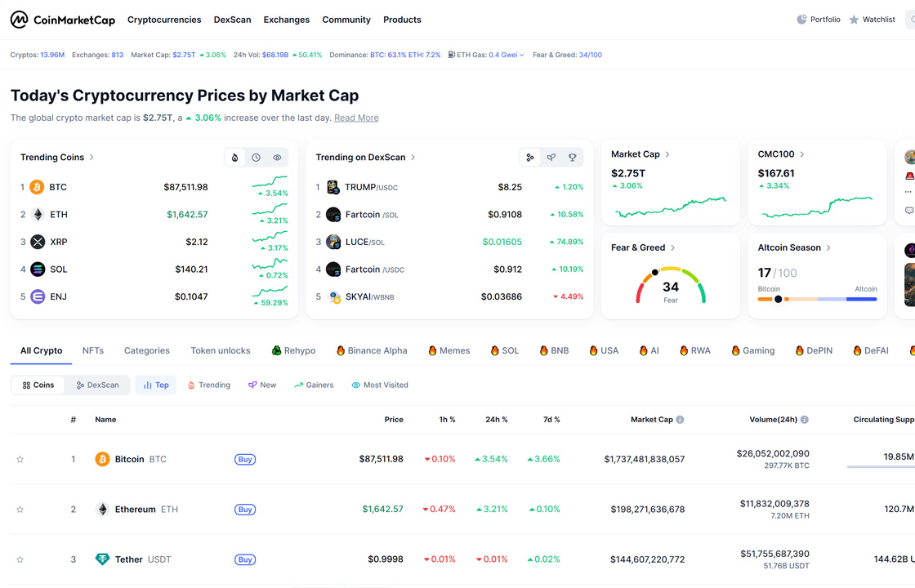Image resolution: width=915 pixels, height=588 pixels.
Task: Click the CoinMarketCap logo
Action: click(63, 20)
